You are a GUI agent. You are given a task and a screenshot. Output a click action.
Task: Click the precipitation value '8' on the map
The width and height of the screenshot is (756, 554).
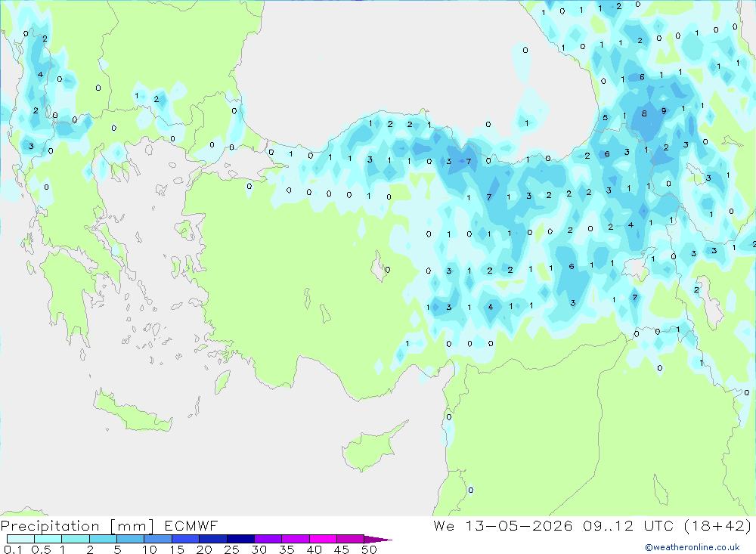point(644,114)
